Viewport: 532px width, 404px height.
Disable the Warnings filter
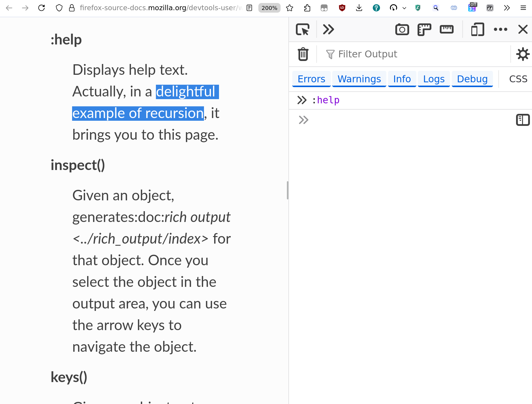tap(359, 79)
